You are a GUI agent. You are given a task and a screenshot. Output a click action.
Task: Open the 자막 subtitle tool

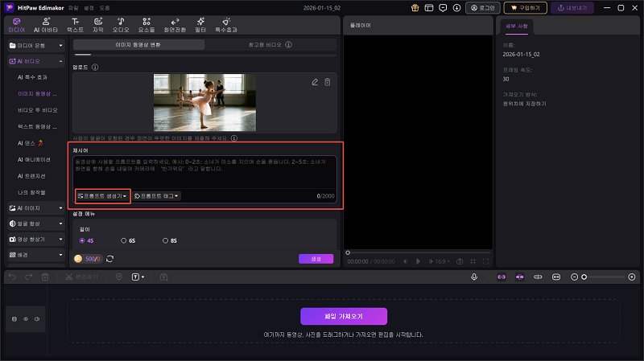click(97, 25)
